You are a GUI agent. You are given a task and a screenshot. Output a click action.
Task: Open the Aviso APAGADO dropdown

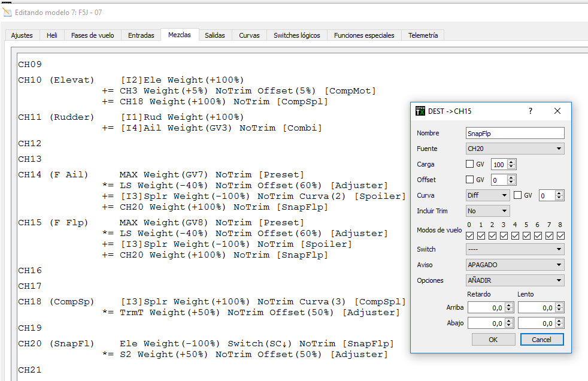[515, 265]
